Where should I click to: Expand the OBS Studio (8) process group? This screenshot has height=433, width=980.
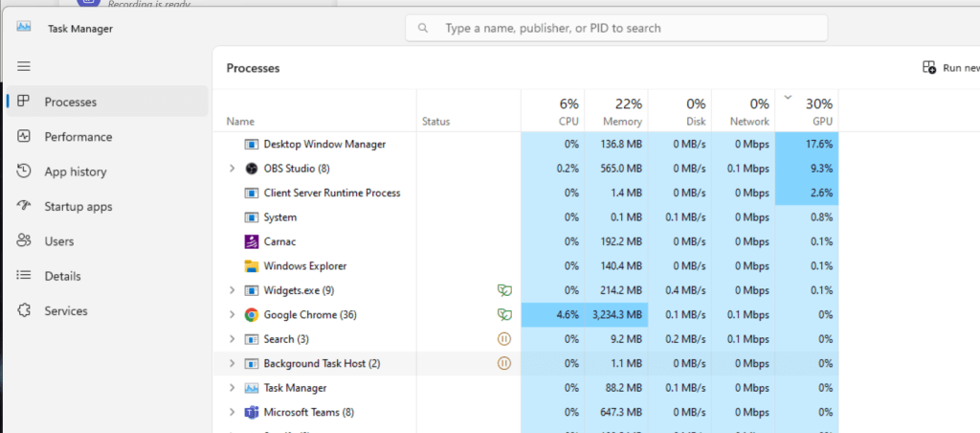(x=232, y=169)
